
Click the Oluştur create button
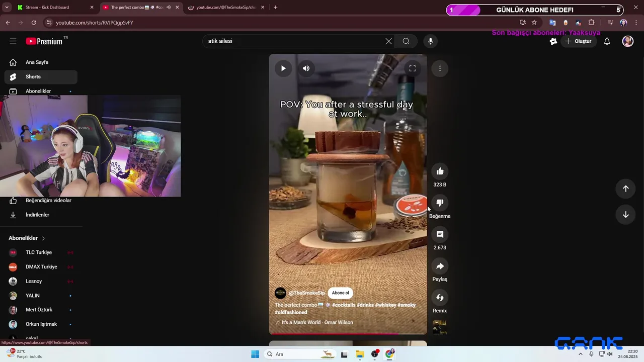[x=579, y=41]
